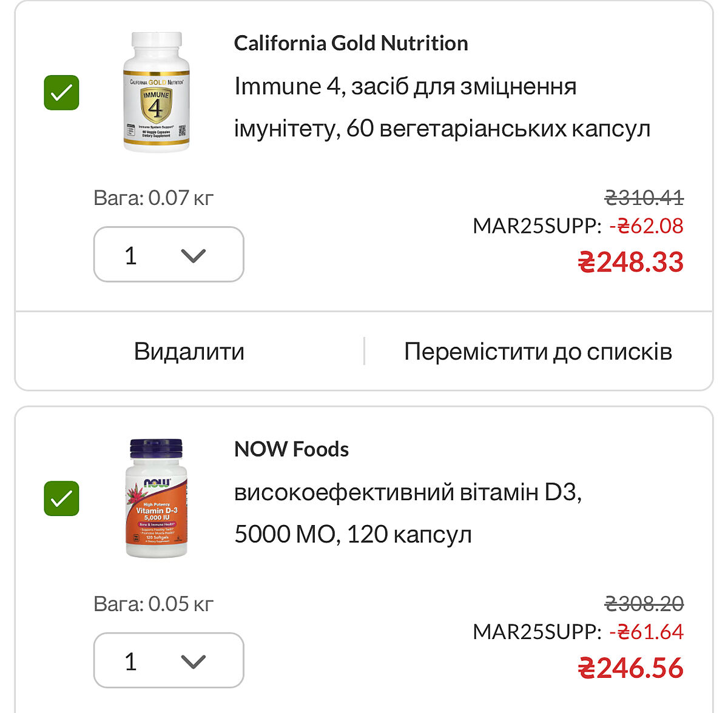Click the crossed-out ₴310.41 price
Viewport: 728px width, 713px height.
click(x=644, y=198)
